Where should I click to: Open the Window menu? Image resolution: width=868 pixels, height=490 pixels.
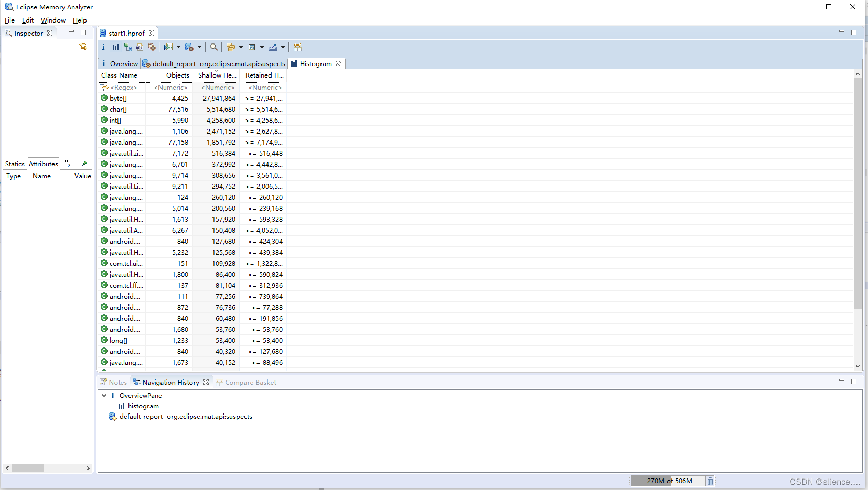point(53,20)
